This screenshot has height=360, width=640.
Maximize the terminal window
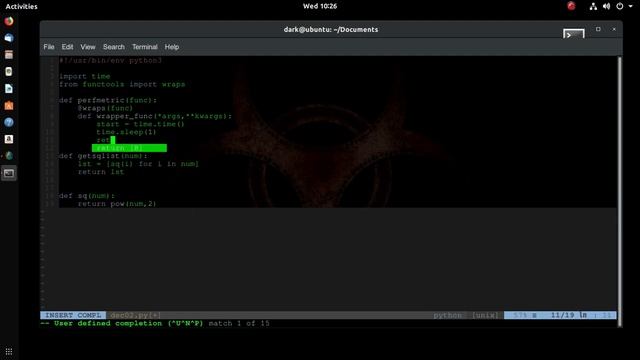click(598, 29)
